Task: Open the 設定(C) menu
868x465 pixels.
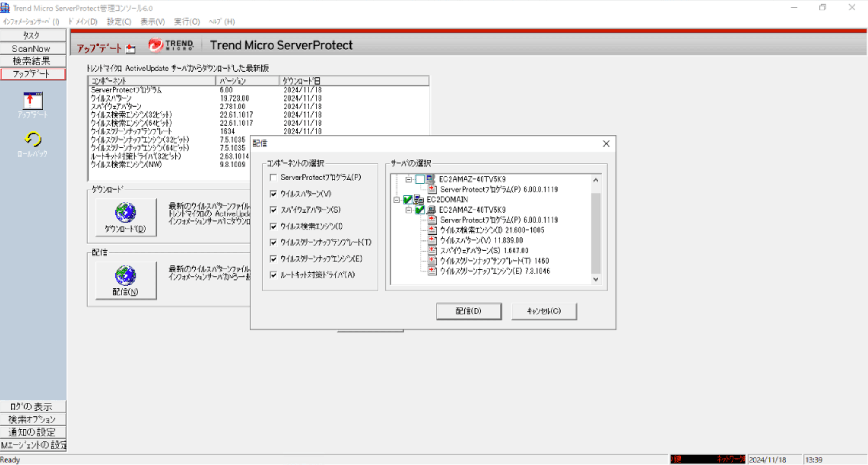Action: click(119, 22)
